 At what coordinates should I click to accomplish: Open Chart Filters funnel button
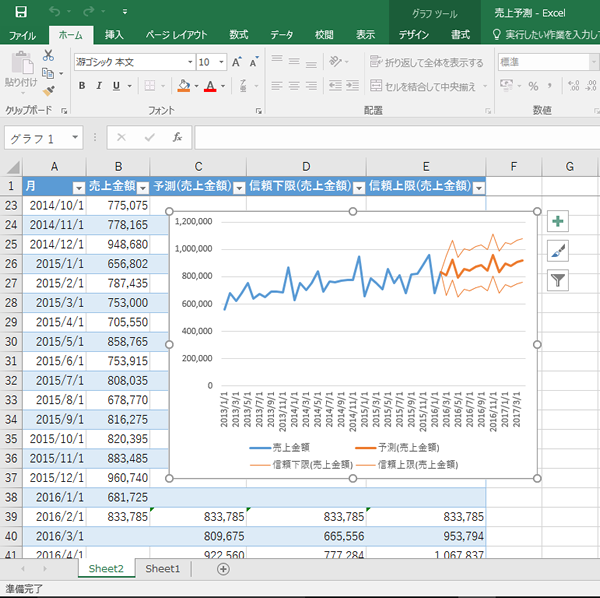coord(558,280)
